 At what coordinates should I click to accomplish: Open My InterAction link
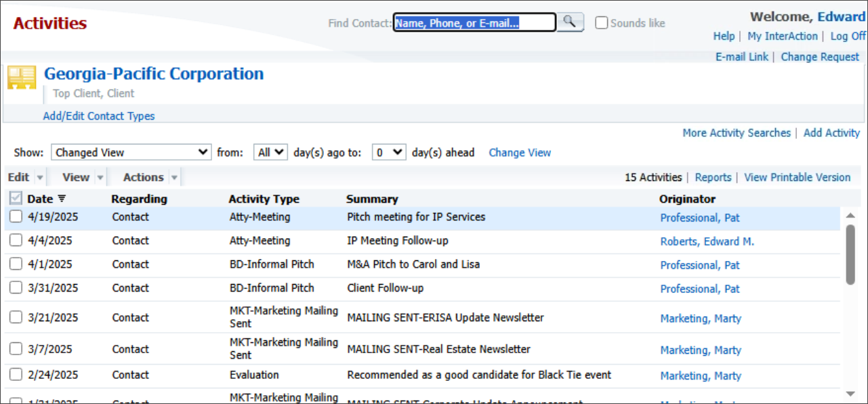783,36
